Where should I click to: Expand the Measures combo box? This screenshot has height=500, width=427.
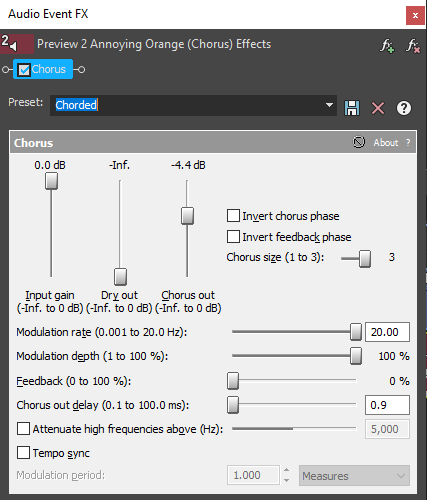pos(354,476)
